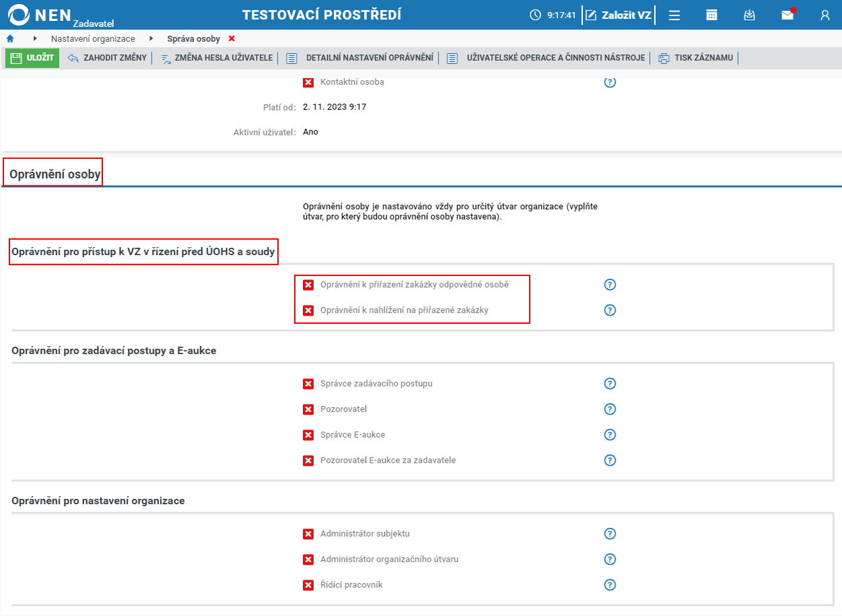Open help for Správce zadávacího postupu
Image resolution: width=842 pixels, height=616 pixels.
pos(610,384)
